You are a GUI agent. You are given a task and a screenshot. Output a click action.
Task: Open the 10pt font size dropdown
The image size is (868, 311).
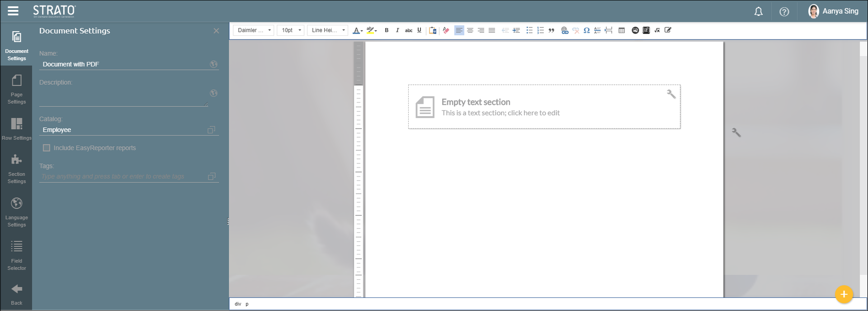[291, 30]
